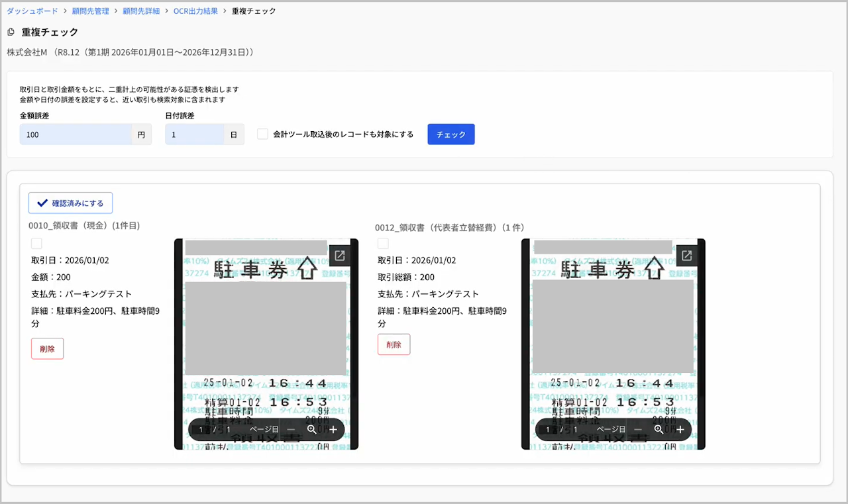Image resolution: width=848 pixels, height=504 pixels.
Task: Click the right 駐車券 receipt image
Action: pos(613,344)
